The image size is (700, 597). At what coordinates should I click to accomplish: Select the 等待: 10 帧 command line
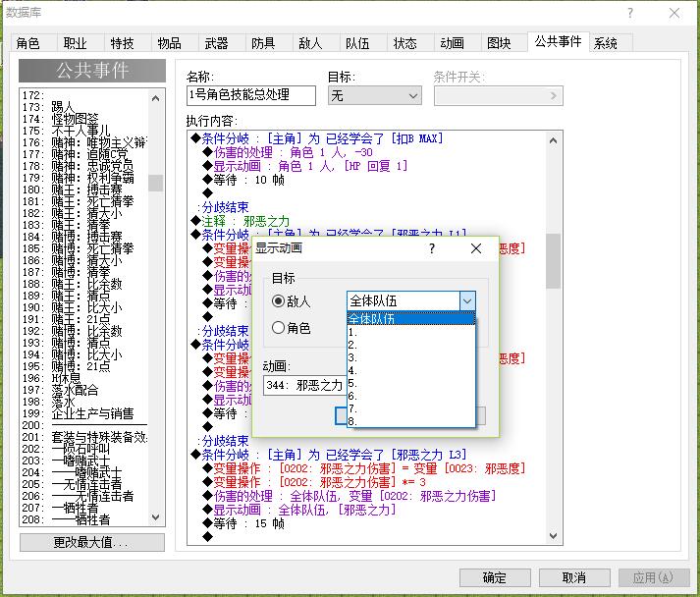[243, 180]
